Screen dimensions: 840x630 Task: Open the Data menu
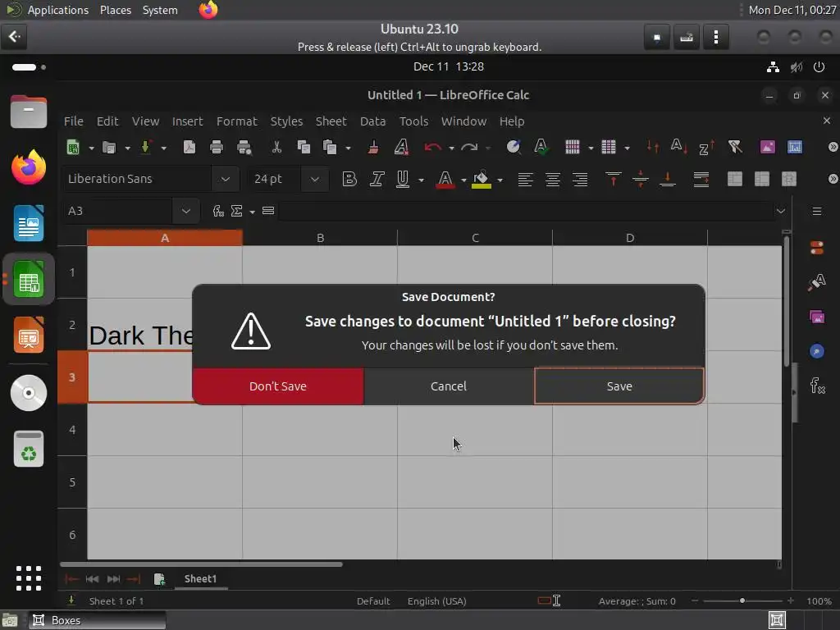point(373,121)
